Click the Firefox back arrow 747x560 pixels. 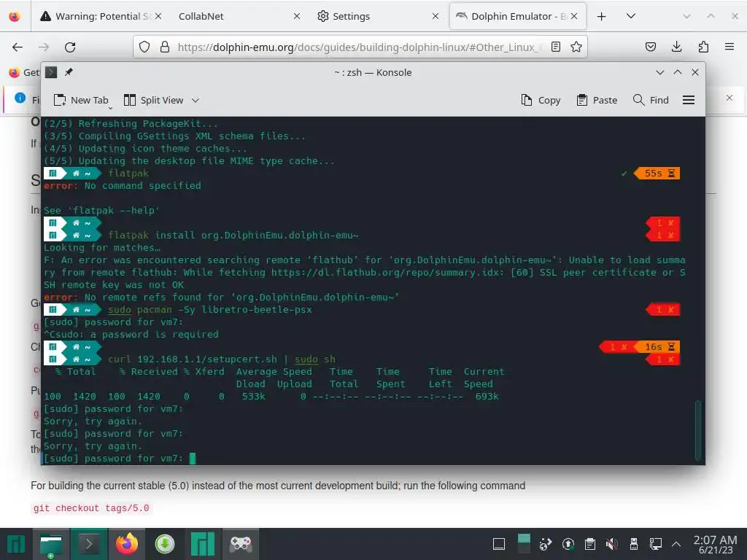[18, 47]
